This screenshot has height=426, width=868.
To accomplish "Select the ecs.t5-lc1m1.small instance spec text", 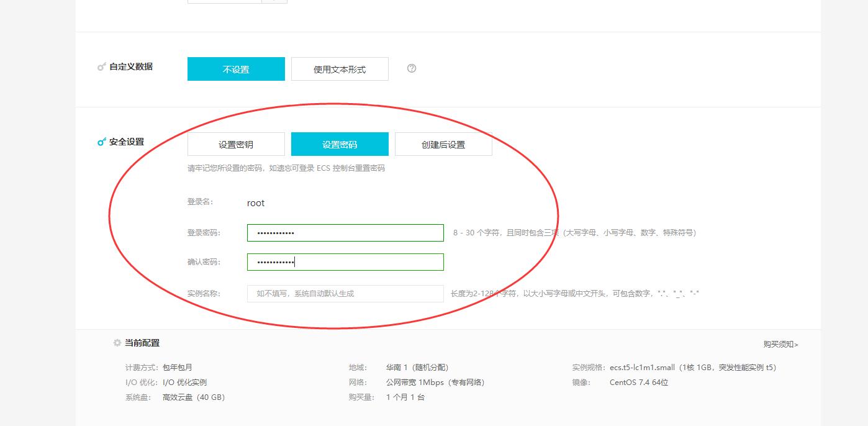I will click(693, 368).
